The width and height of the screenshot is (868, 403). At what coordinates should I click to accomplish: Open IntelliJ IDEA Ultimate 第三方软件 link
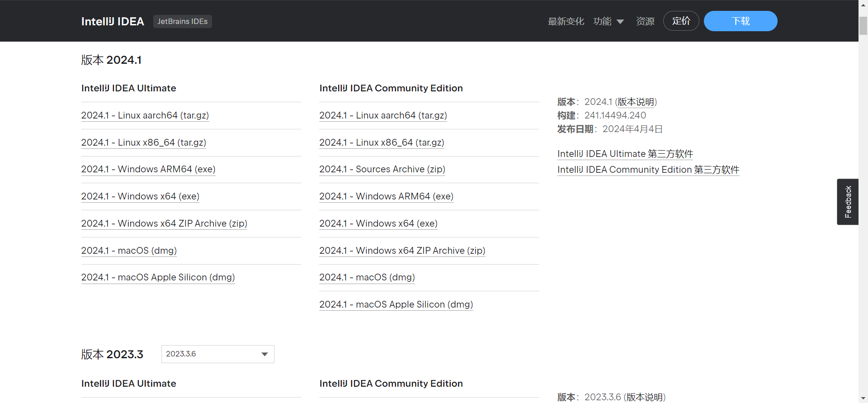click(625, 154)
